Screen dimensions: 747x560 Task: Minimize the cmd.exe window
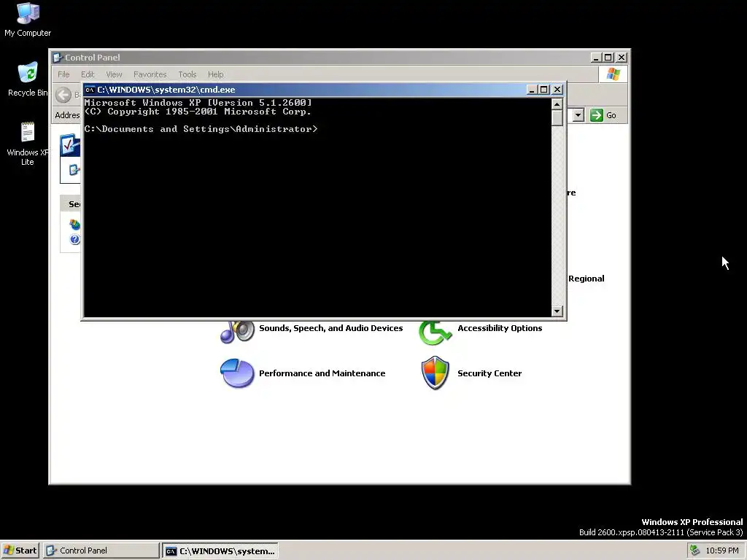[x=532, y=90]
